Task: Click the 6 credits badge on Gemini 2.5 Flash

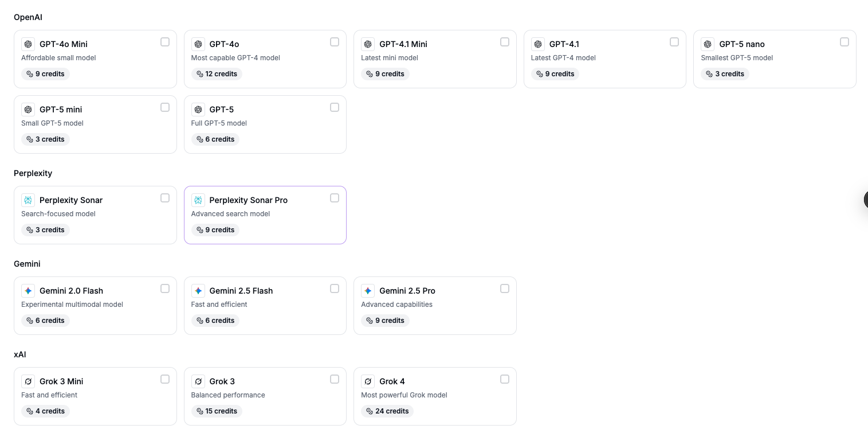Action: coord(215,321)
